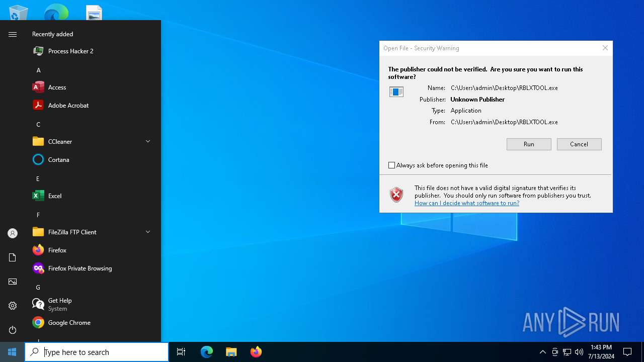
Task: Jump to letter C section header
Action: coord(38,124)
